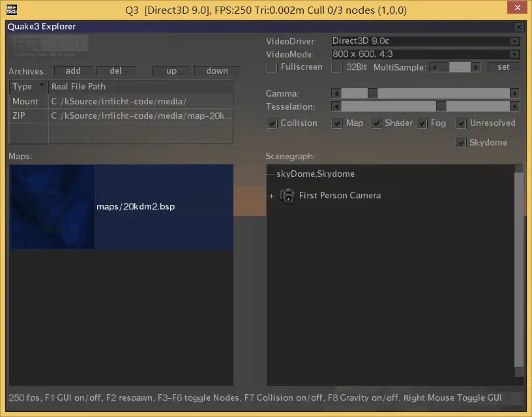The image size is (532, 417).
Task: Select the maps/20kdm2.bsp map thumbnail
Action: 52,207
